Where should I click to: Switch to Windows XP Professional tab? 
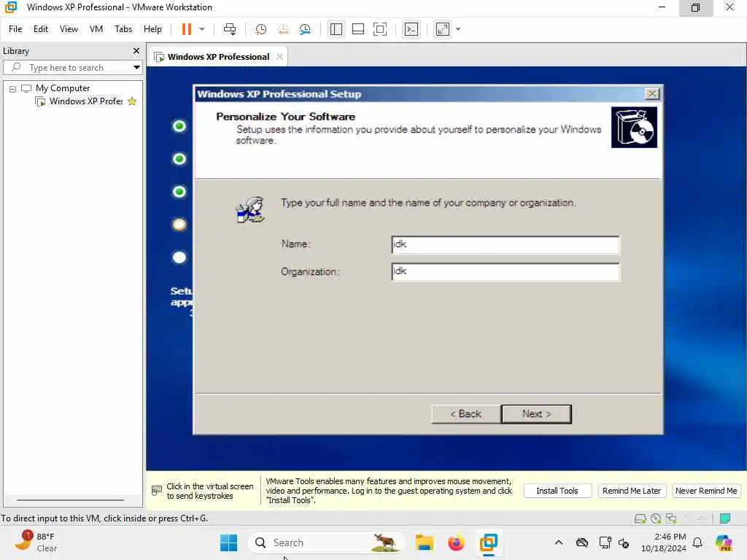pyautogui.click(x=218, y=57)
